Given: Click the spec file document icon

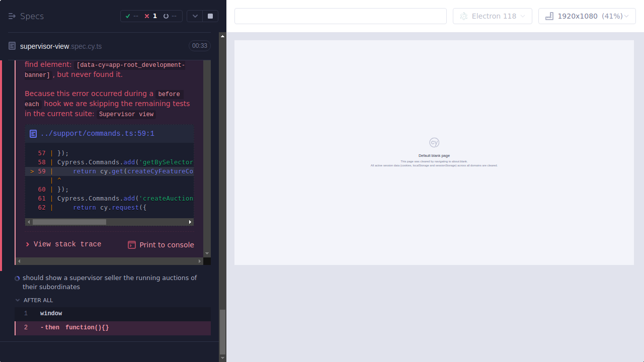Looking at the screenshot, I should click(12, 46).
